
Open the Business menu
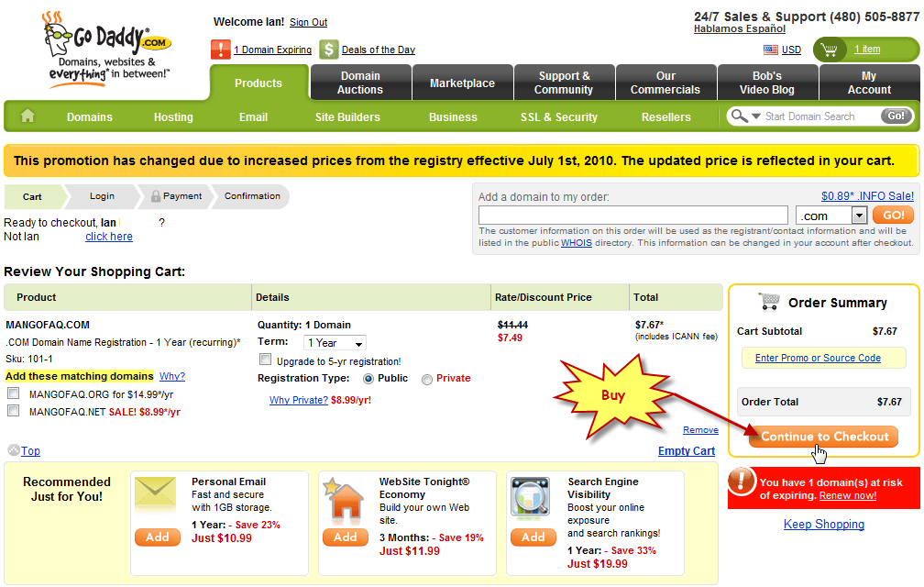(x=453, y=116)
